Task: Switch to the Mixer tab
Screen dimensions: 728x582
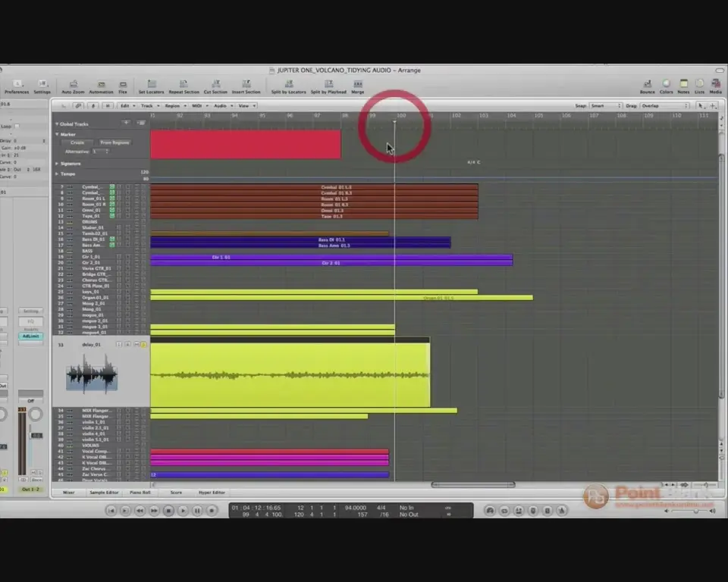Action: click(x=69, y=493)
